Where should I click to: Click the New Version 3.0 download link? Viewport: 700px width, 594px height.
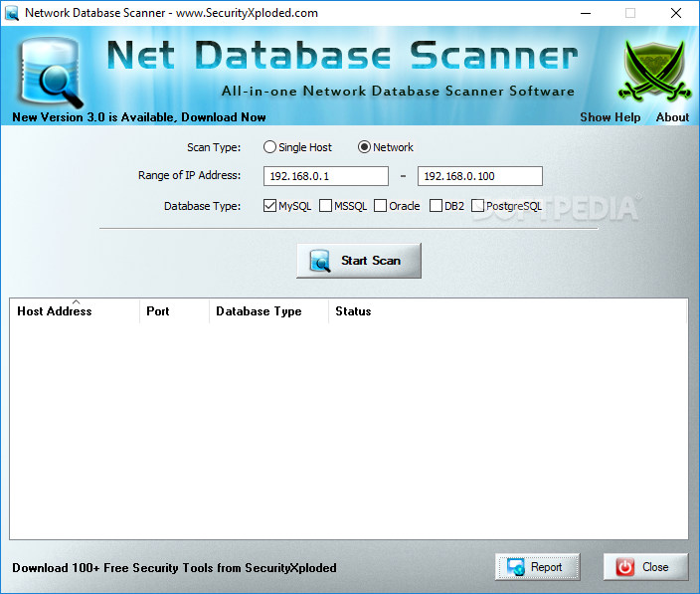(139, 117)
